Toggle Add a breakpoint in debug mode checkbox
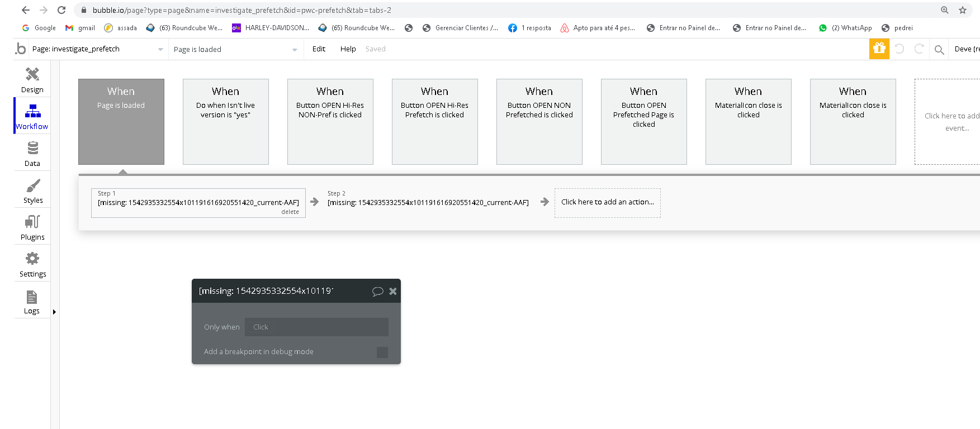The width and height of the screenshot is (980, 429). 382,352
